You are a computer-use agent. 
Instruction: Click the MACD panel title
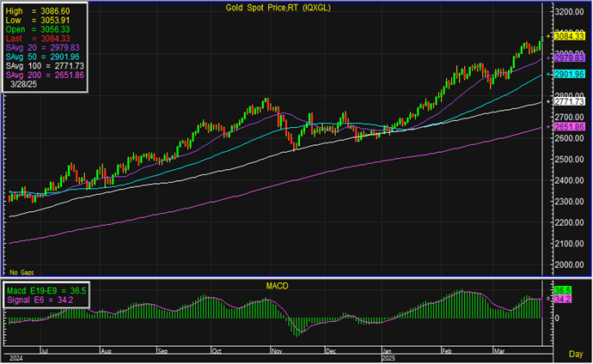click(275, 282)
